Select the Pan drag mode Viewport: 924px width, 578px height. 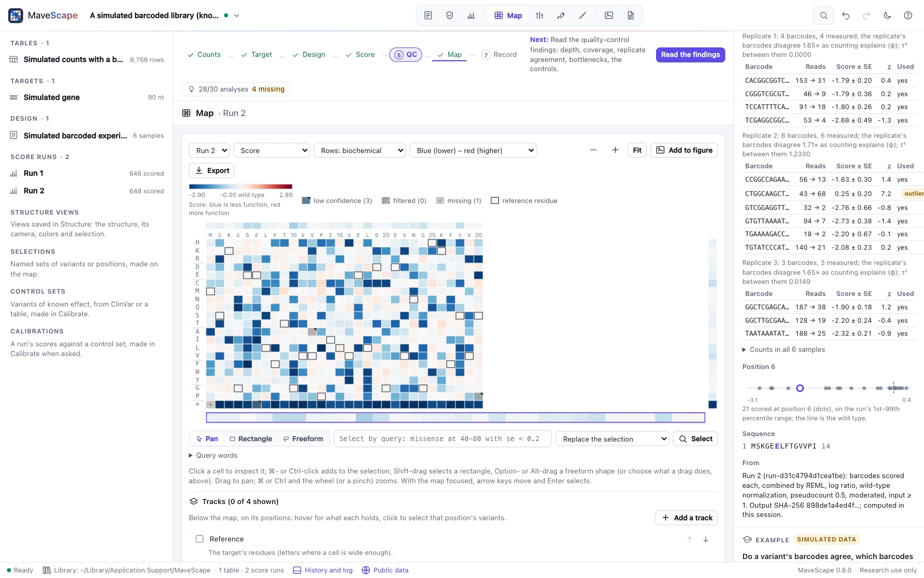tap(207, 439)
